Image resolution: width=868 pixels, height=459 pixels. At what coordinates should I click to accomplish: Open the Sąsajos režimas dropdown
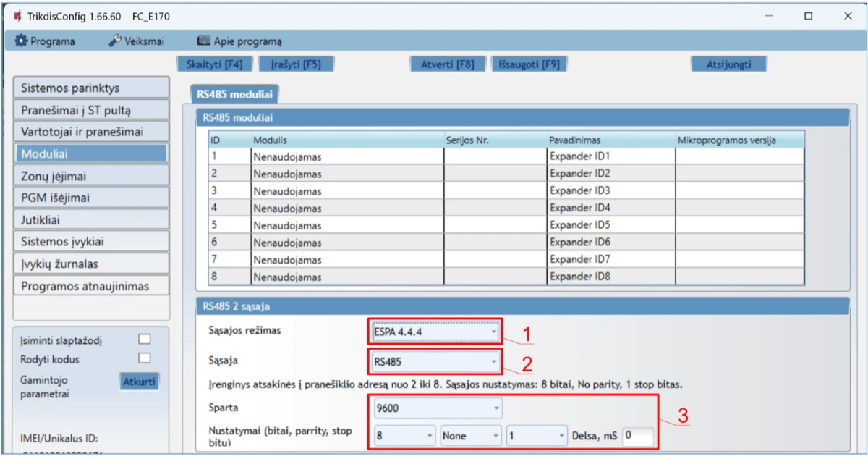[x=434, y=332]
